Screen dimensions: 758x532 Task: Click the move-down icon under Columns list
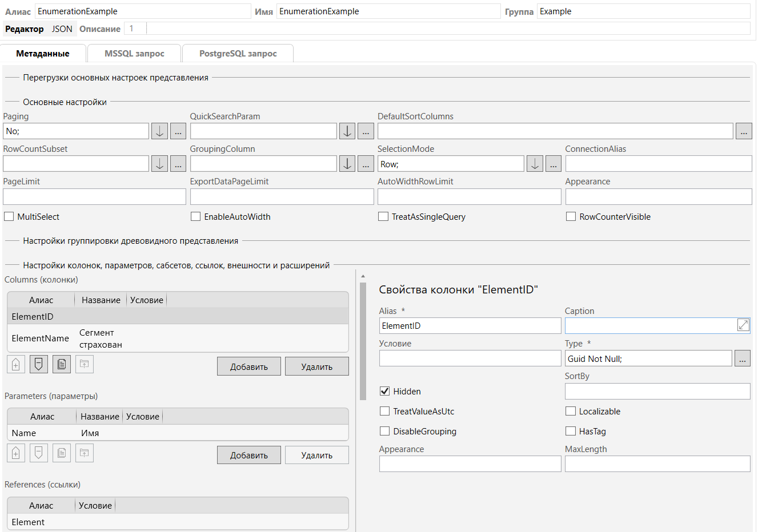pos(39,364)
